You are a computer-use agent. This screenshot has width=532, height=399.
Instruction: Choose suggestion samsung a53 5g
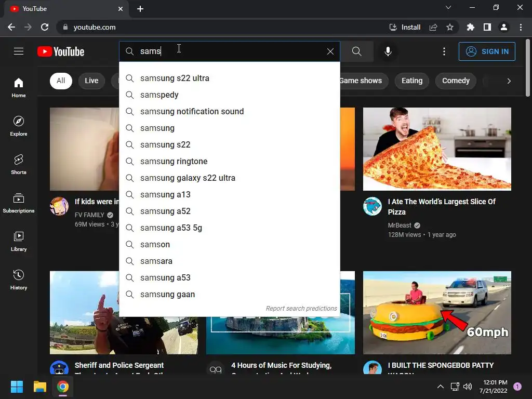click(x=229, y=228)
